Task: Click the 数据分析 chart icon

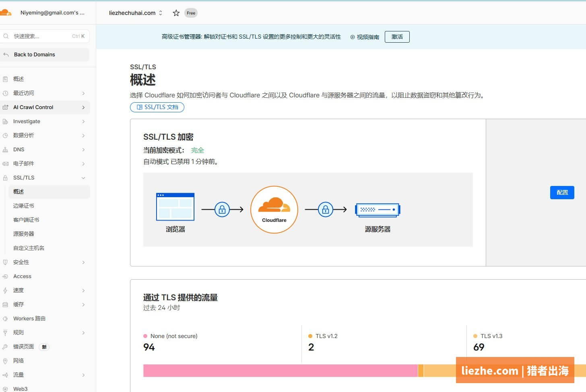Action: [x=5, y=135]
